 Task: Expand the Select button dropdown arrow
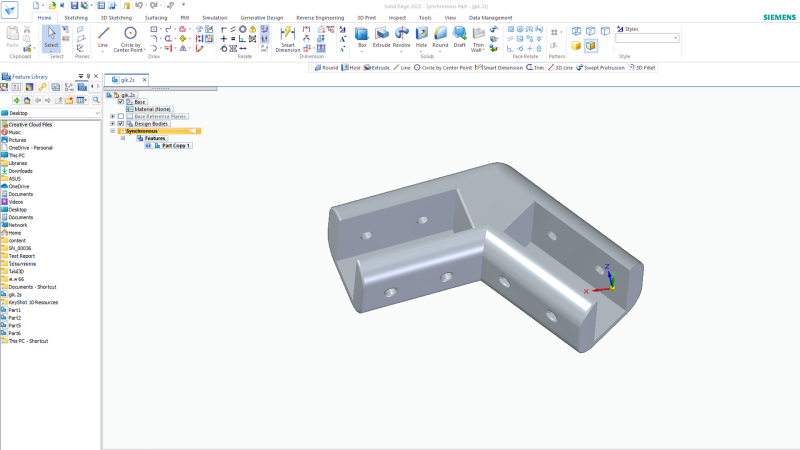(x=51, y=51)
